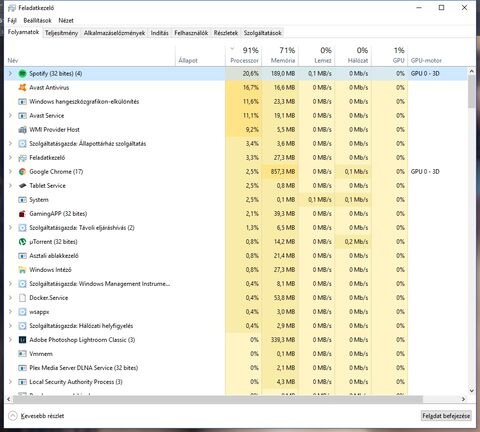Click the Windows Management Instrumentation service icon

point(22,283)
